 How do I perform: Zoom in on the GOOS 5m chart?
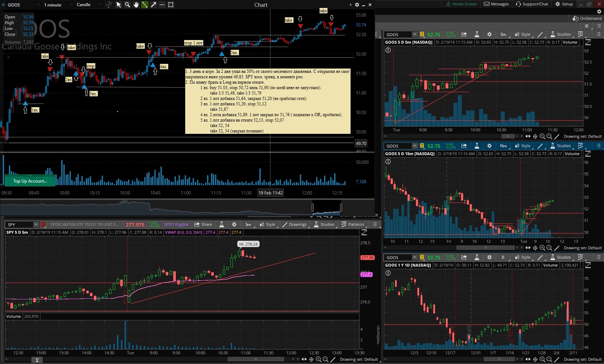tap(542, 136)
